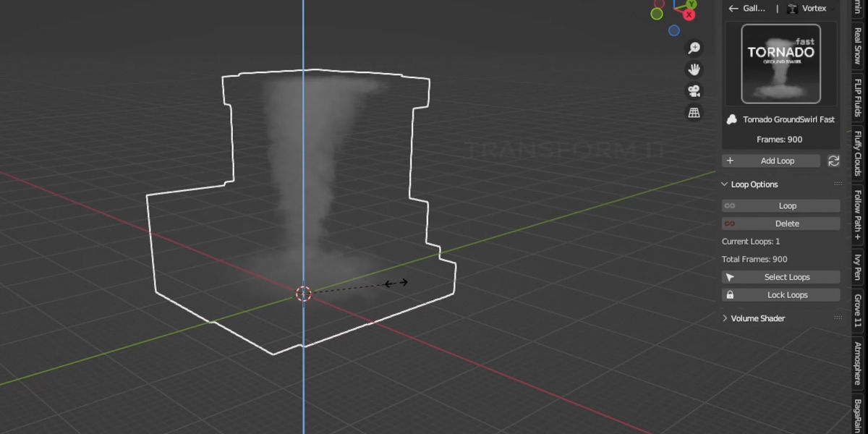Viewport: 868px width, 434px height.
Task: Click the Current Loops: 1 text
Action: point(751,242)
